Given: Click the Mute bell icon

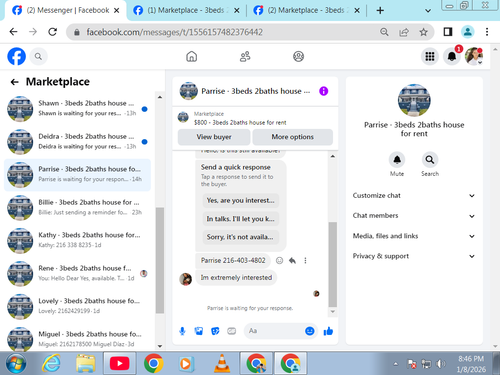Looking at the screenshot, I should coord(397,160).
